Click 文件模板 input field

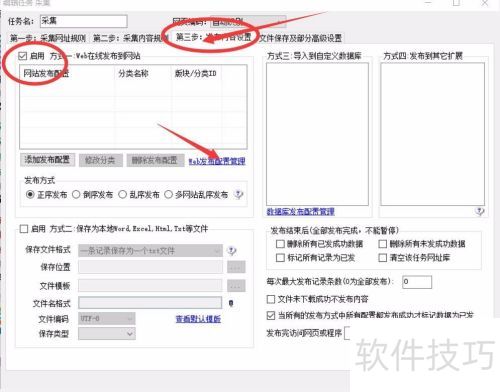tap(150, 286)
